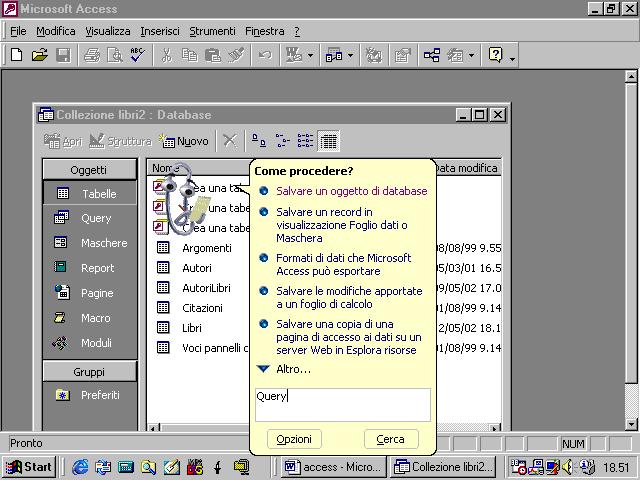Select the Argomenti table

tap(194, 248)
